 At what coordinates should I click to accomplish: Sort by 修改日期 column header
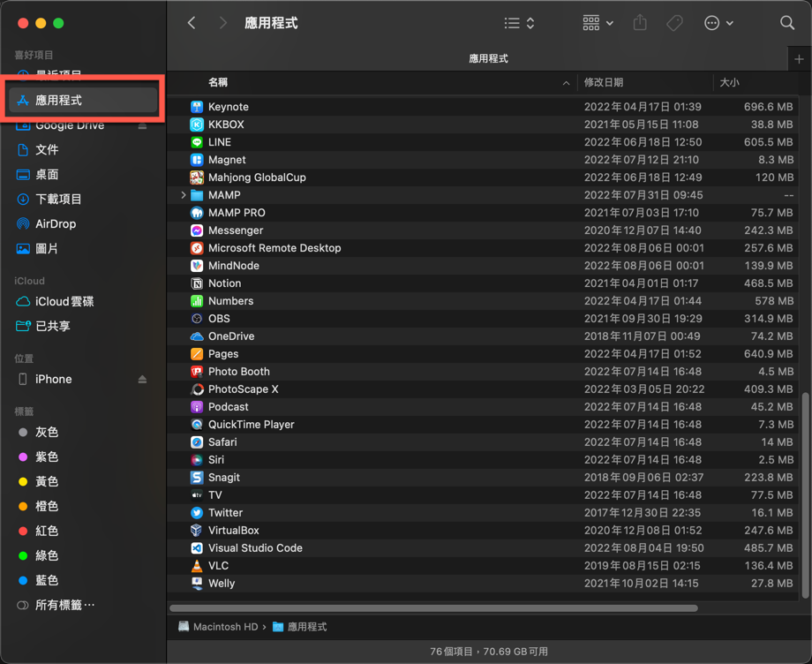click(x=604, y=82)
